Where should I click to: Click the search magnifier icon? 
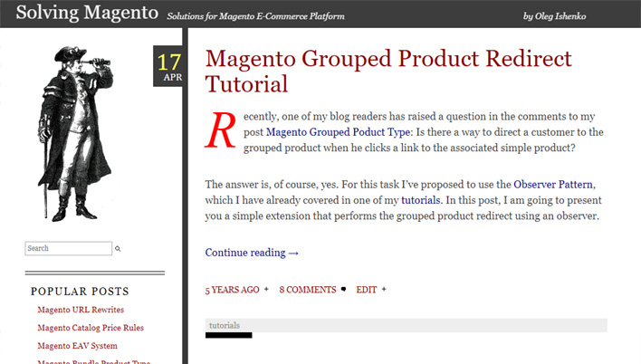pyautogui.click(x=118, y=249)
